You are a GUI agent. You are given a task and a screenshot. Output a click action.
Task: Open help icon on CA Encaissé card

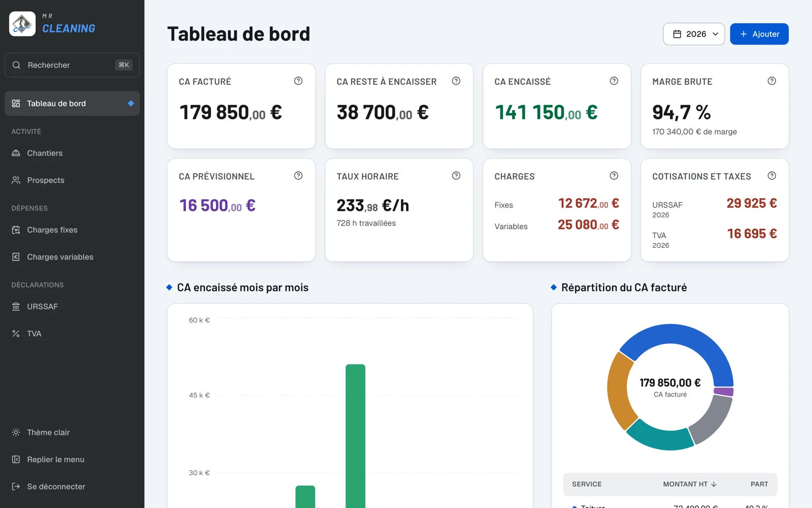coord(614,81)
